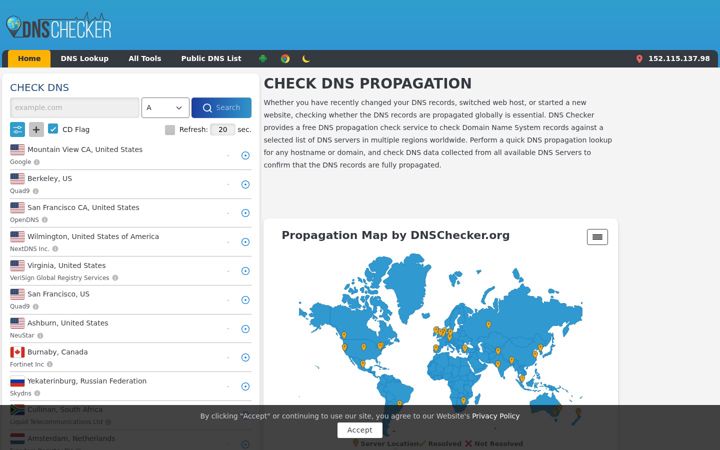Image resolution: width=720 pixels, height=450 pixels.
Task: Click the target icon in the Mountain View row
Action: [x=246, y=156]
